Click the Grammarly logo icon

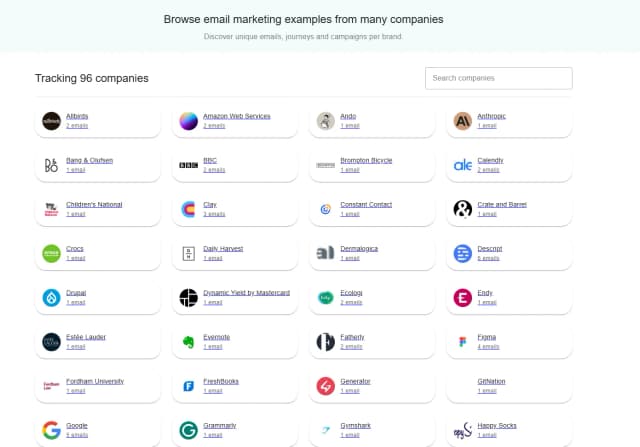(x=188, y=430)
